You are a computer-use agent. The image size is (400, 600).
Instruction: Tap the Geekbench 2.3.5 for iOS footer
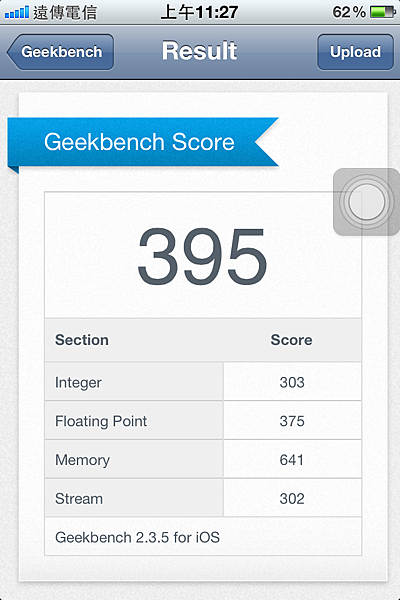(x=137, y=537)
